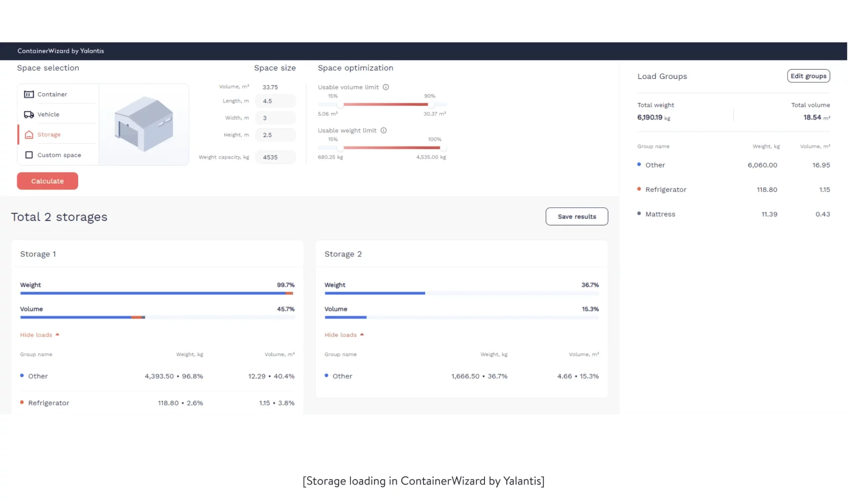
Task: Click ContainerWizard by Yalantis header
Action: [x=61, y=51]
